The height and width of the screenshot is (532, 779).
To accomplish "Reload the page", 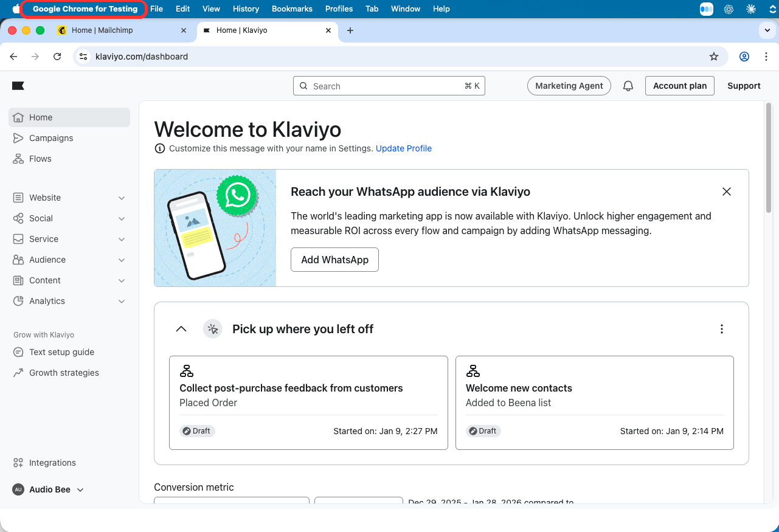I will tap(57, 56).
